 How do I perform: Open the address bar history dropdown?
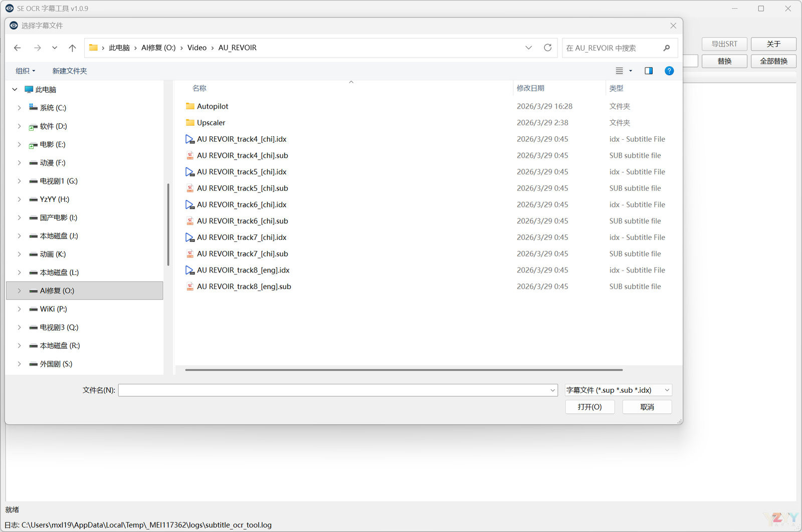[x=528, y=48]
